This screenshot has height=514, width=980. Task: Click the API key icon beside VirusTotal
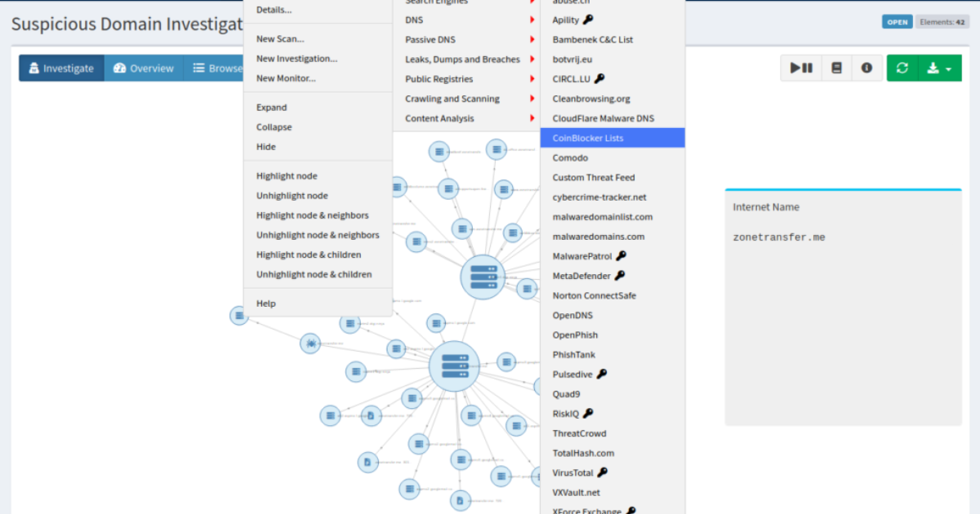point(604,472)
